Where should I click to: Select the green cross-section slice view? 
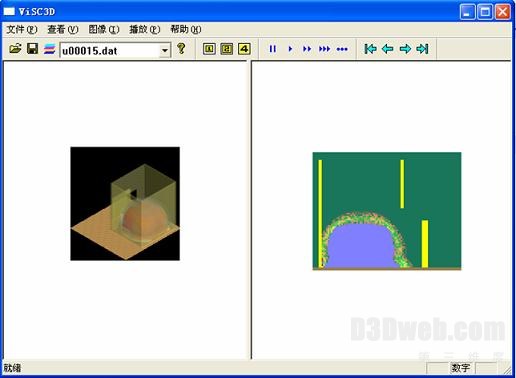(x=387, y=211)
